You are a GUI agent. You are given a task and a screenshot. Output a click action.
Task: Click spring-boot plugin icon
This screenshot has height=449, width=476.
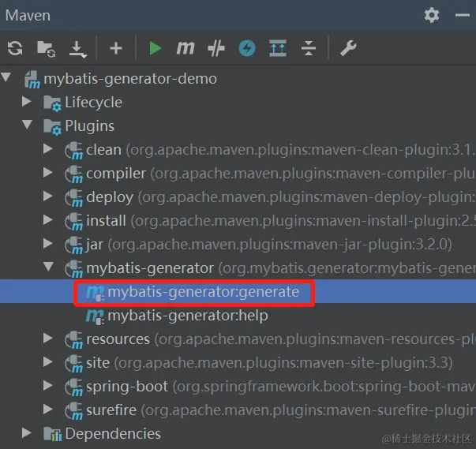(x=73, y=387)
